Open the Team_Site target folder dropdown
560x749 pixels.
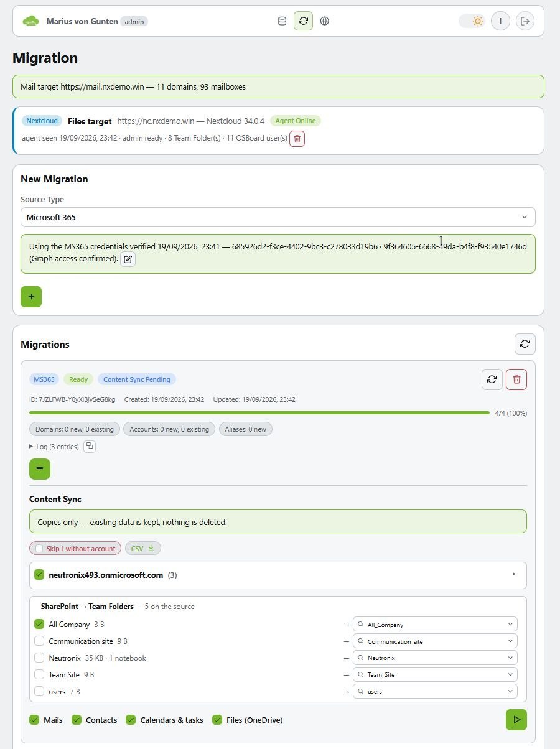pyautogui.click(x=435, y=674)
